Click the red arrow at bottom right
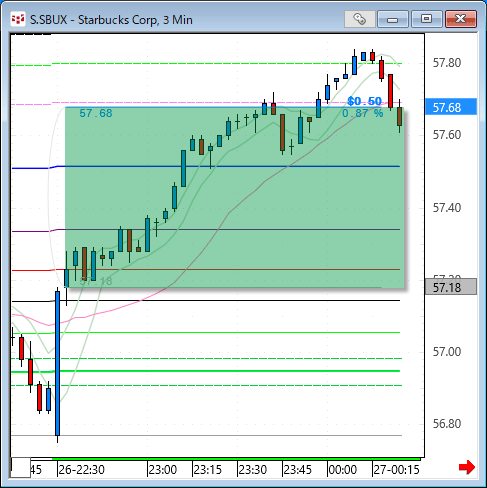This screenshot has height=488, width=487. (467, 467)
